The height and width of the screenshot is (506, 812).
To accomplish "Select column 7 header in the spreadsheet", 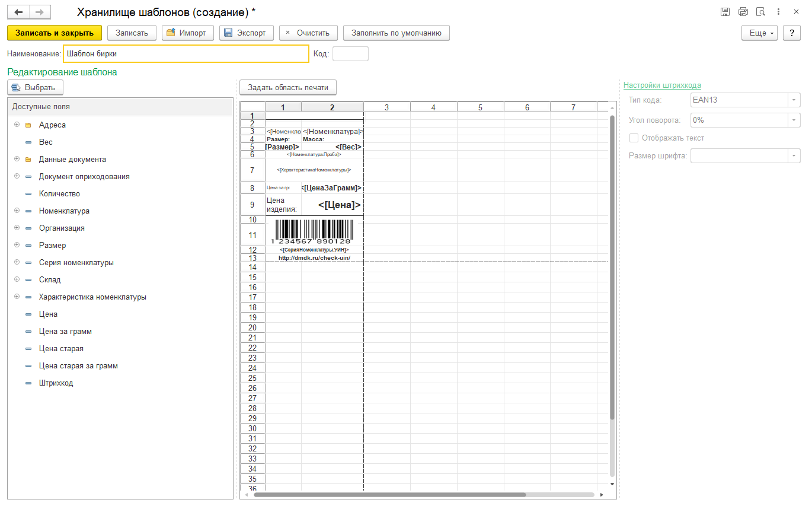I will [573, 107].
